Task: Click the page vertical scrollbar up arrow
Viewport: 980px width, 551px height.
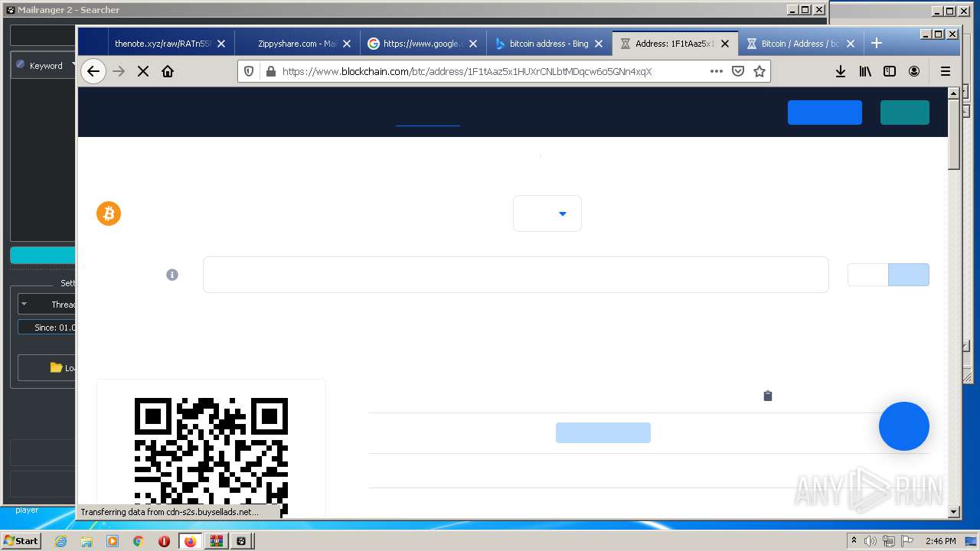Action: [x=954, y=93]
